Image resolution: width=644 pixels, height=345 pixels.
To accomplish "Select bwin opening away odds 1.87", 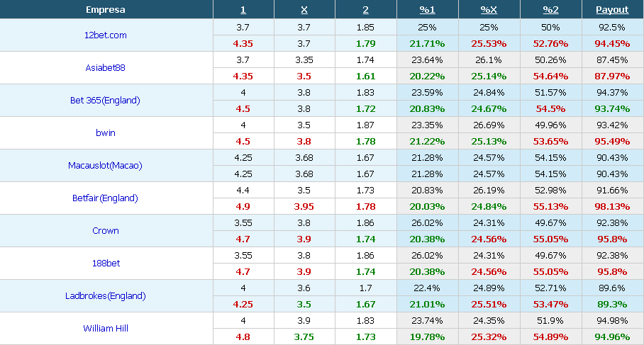I will coord(365,125).
